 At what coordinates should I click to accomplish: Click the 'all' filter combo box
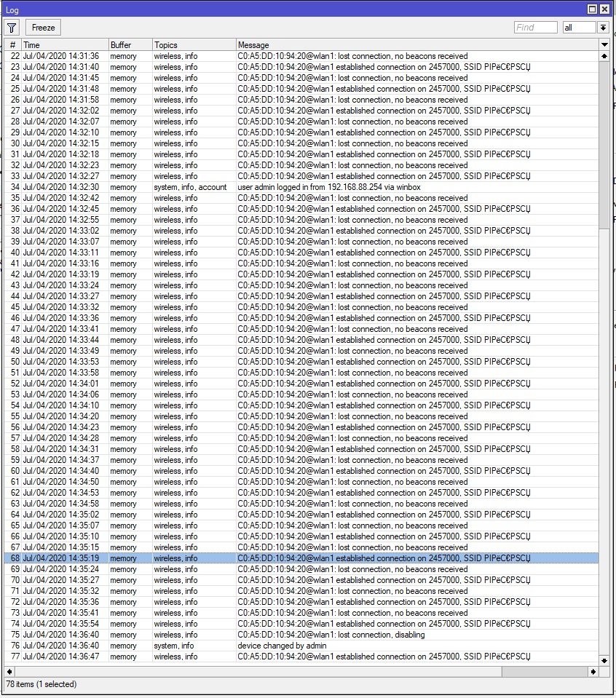pyautogui.click(x=580, y=28)
